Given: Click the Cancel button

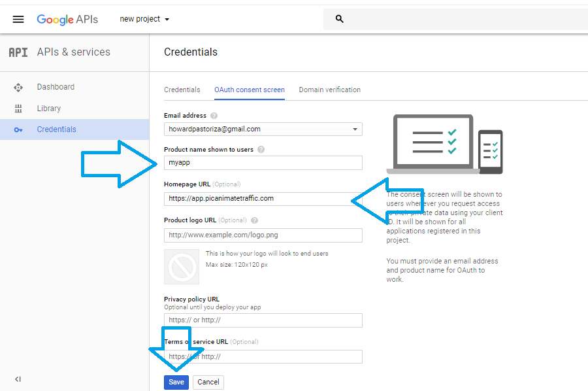Looking at the screenshot, I should click(208, 382).
